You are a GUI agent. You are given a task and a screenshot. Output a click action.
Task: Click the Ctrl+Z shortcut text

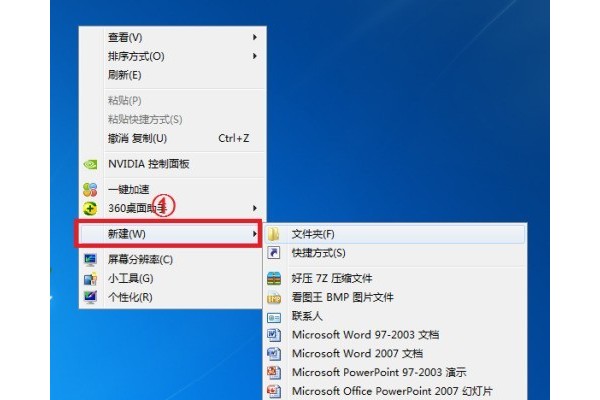(233, 138)
